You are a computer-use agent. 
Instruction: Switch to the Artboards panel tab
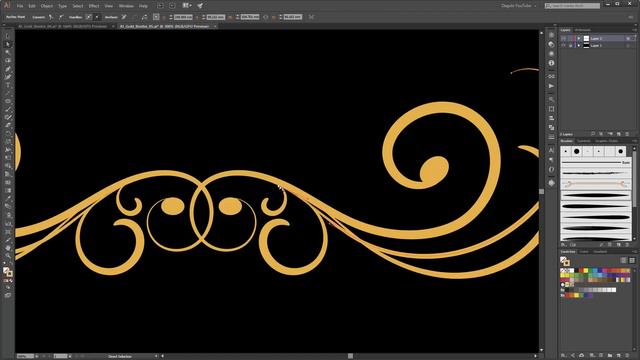582,30
